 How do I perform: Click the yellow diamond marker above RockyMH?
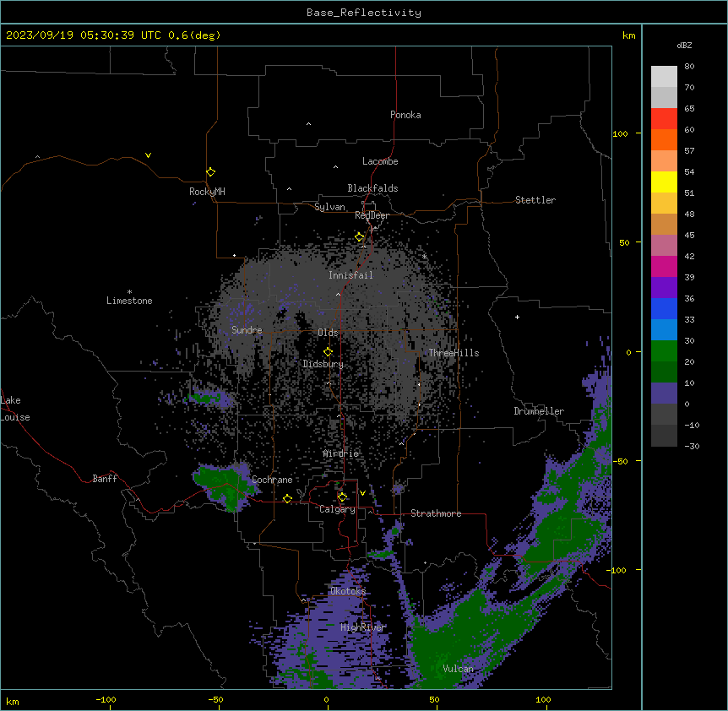(211, 172)
